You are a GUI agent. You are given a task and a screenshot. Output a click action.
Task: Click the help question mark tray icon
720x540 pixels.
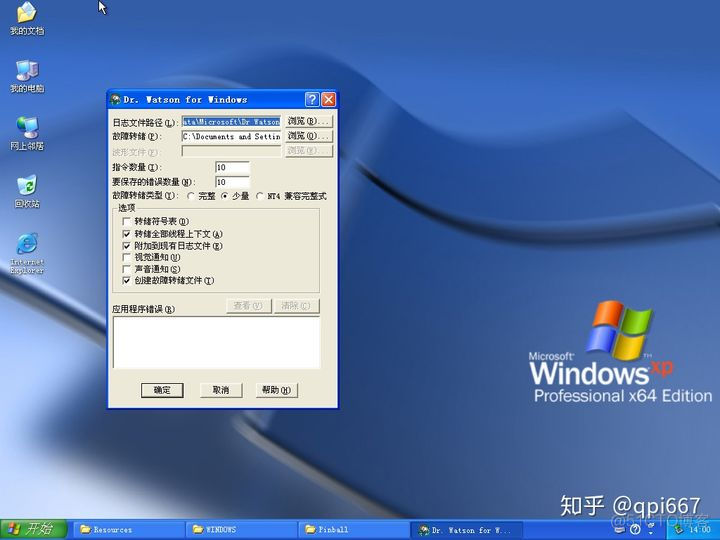[635, 530]
